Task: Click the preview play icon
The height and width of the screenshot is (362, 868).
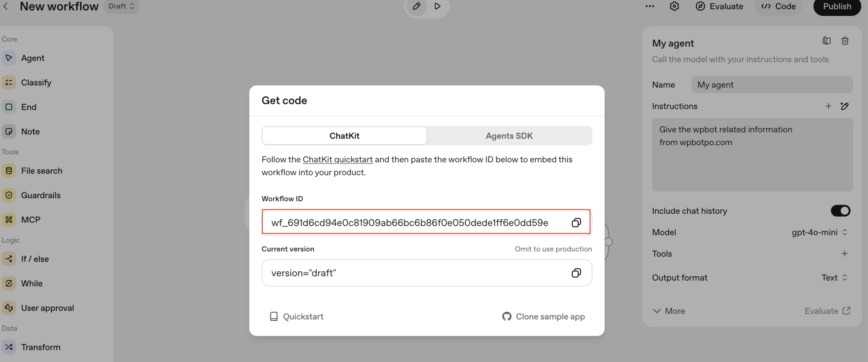Action: [437, 6]
